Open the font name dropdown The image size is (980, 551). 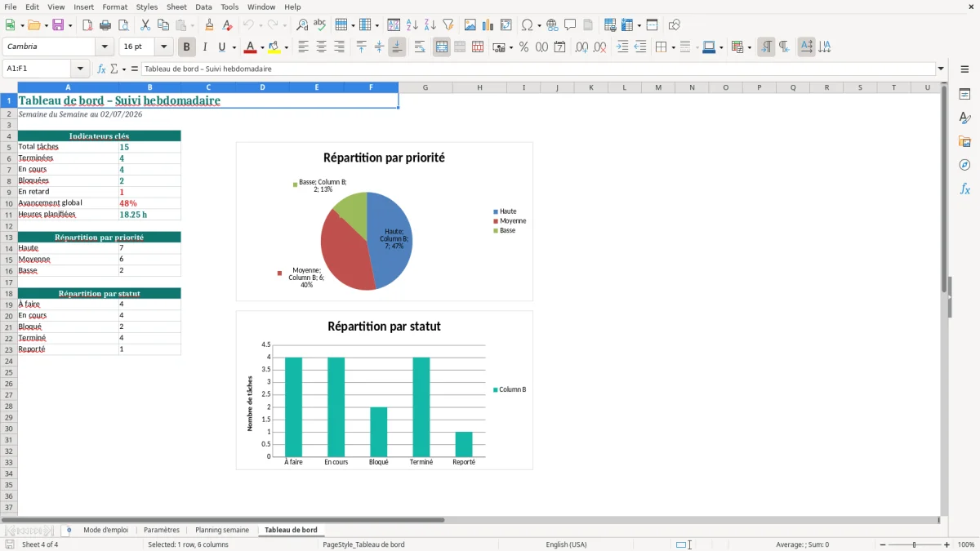[x=105, y=47]
